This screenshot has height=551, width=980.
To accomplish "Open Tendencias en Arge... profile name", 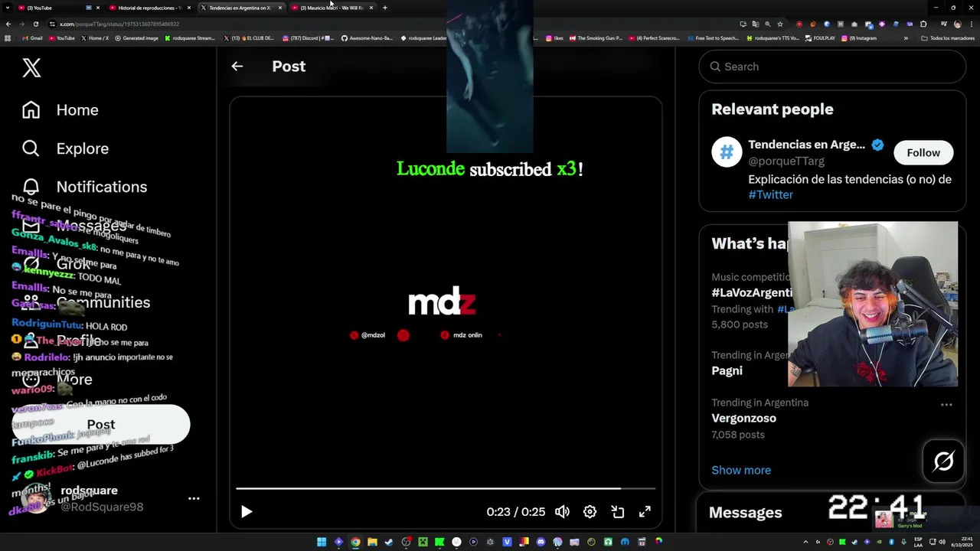I will point(806,145).
